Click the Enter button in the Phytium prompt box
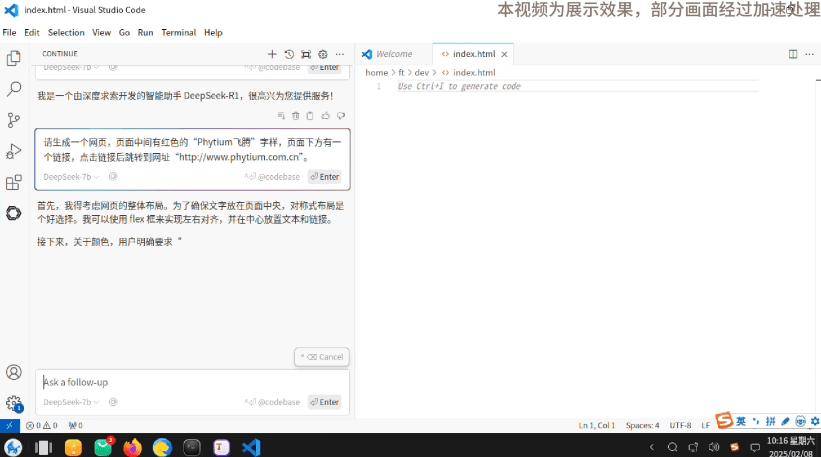This screenshot has width=821, height=457. click(x=325, y=177)
